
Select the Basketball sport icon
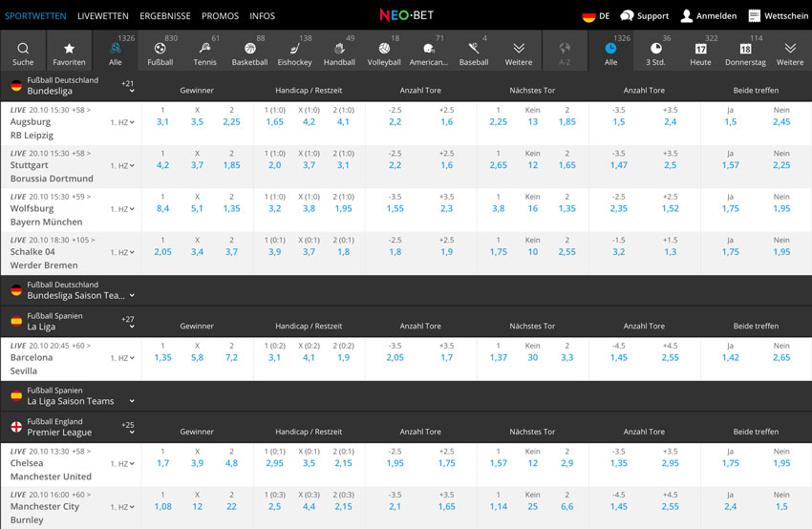coord(249,48)
